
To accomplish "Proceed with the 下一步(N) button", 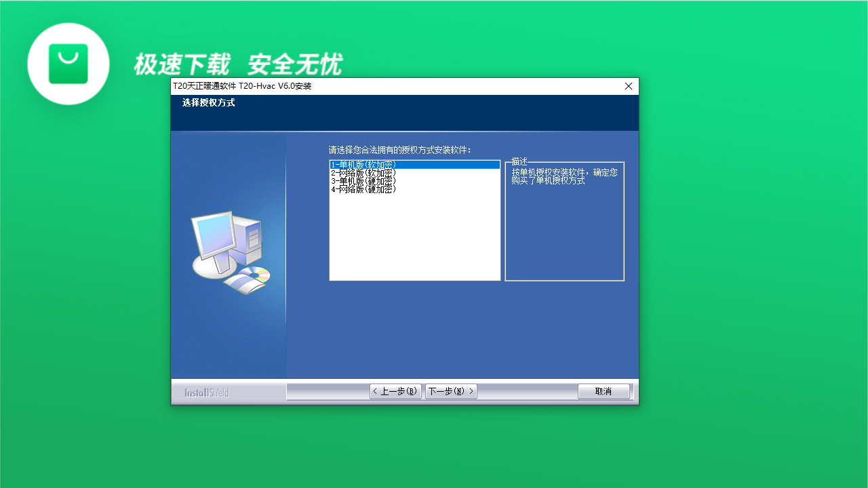I will [451, 392].
